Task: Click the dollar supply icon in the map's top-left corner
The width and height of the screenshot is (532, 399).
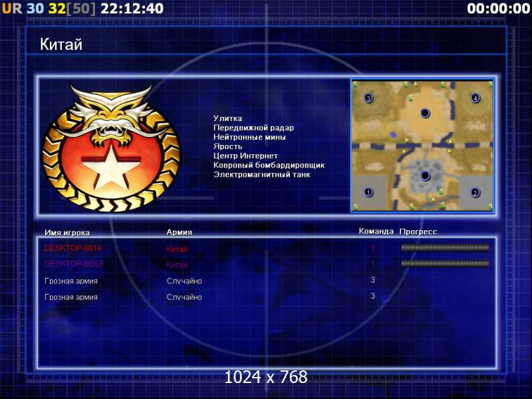Action: [x=355, y=84]
